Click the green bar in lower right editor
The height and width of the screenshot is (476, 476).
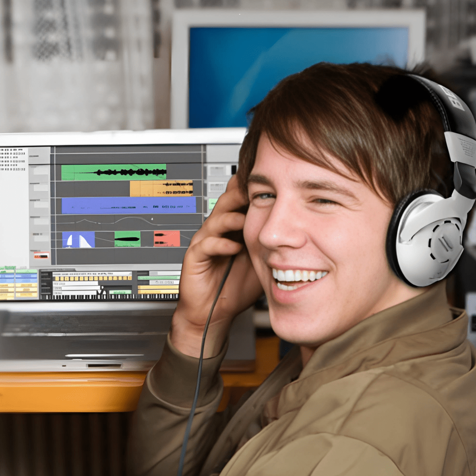coord(158,278)
